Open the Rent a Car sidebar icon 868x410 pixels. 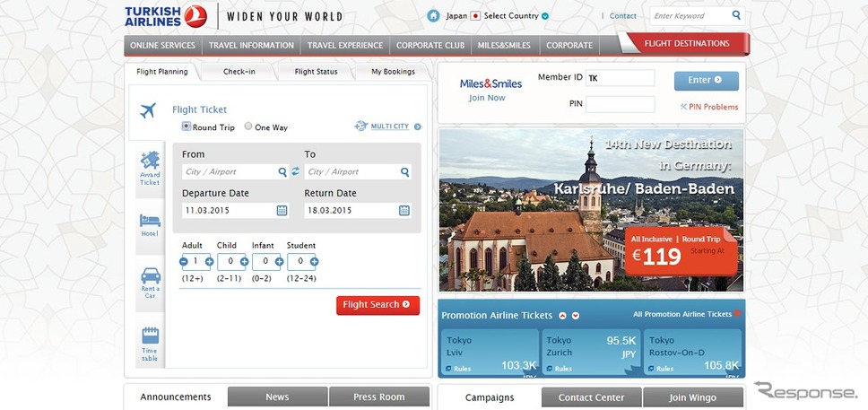(150, 283)
